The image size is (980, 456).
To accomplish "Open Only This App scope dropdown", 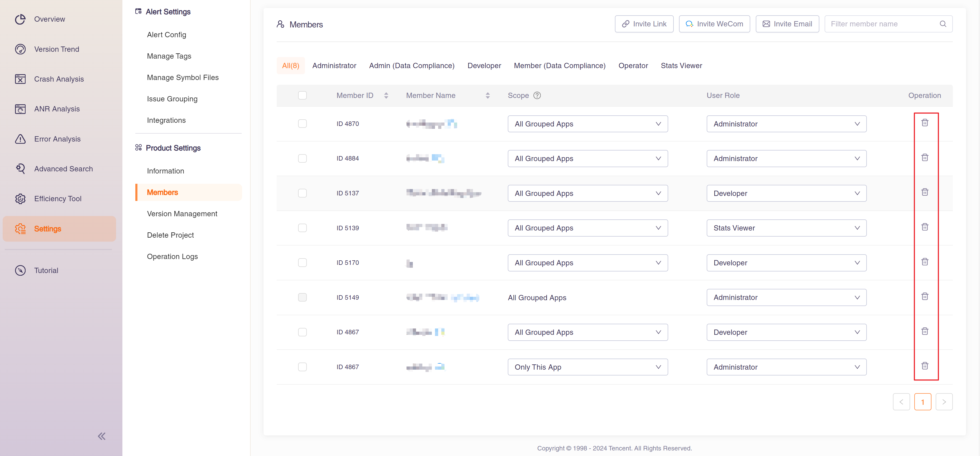I will 587,367.
